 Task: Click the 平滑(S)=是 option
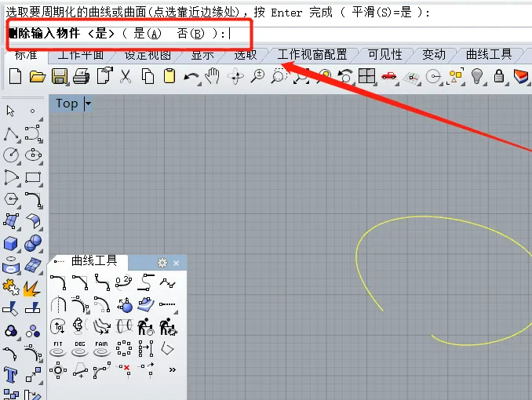381,13
